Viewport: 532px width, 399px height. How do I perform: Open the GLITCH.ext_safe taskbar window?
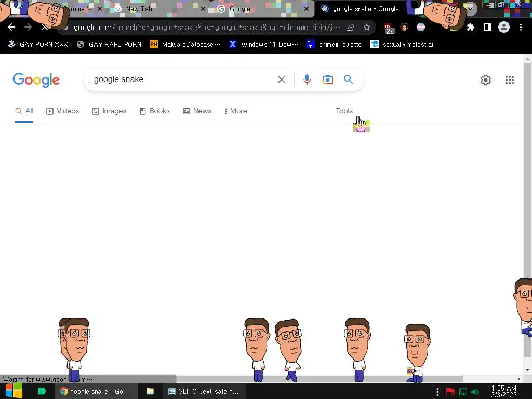[x=204, y=391]
